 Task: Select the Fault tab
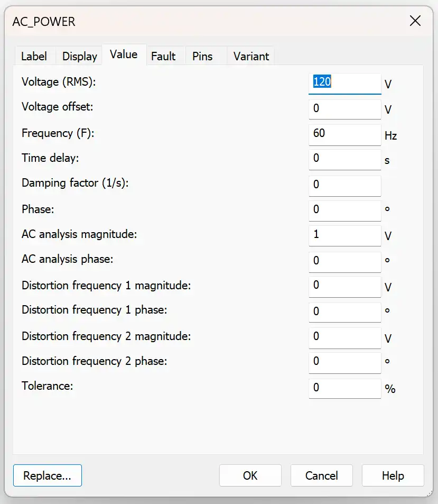click(163, 56)
